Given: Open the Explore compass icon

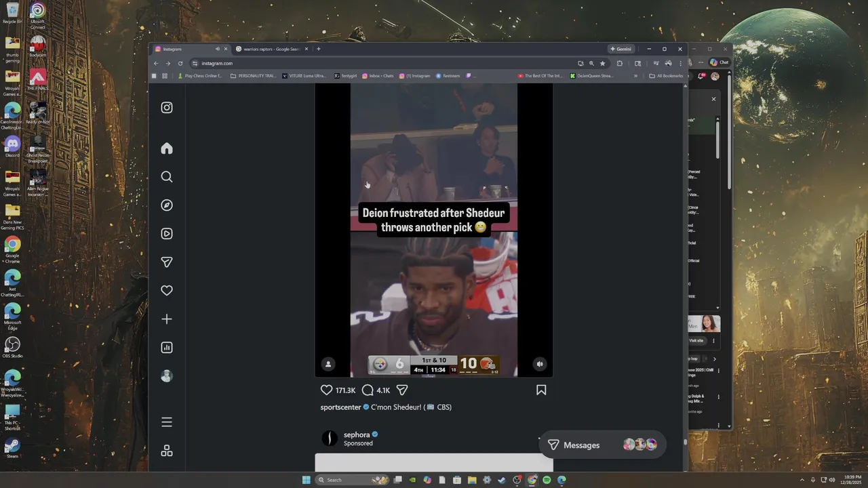Looking at the screenshot, I should click(167, 205).
